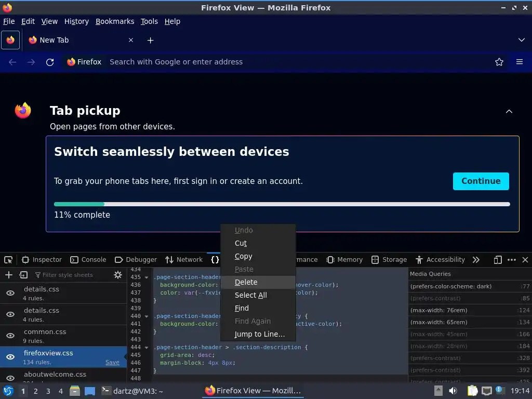Click the 11% setup progress bar
This screenshot has width=532, height=399.
(x=282, y=204)
